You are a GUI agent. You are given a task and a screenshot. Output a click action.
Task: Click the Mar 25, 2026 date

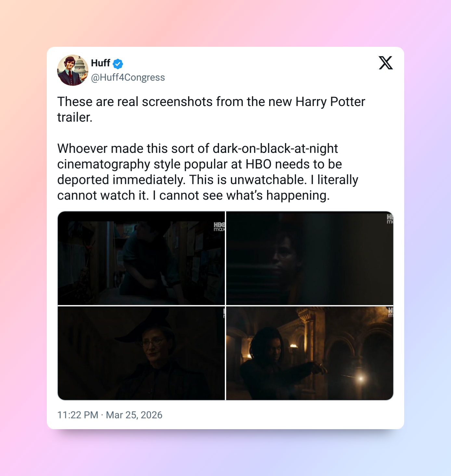coord(134,415)
